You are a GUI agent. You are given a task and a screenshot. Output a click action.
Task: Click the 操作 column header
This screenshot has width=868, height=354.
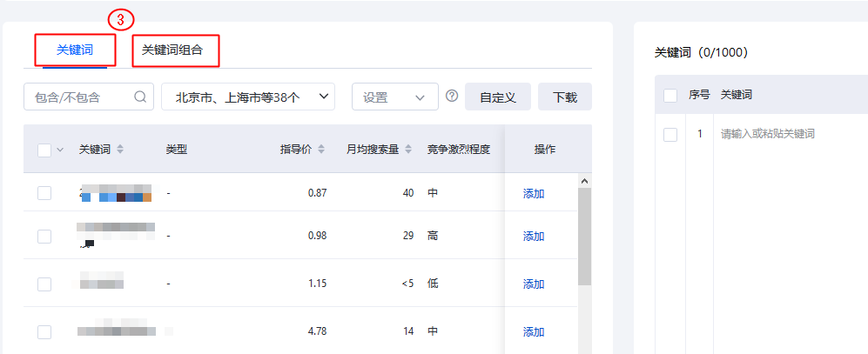coord(545,150)
